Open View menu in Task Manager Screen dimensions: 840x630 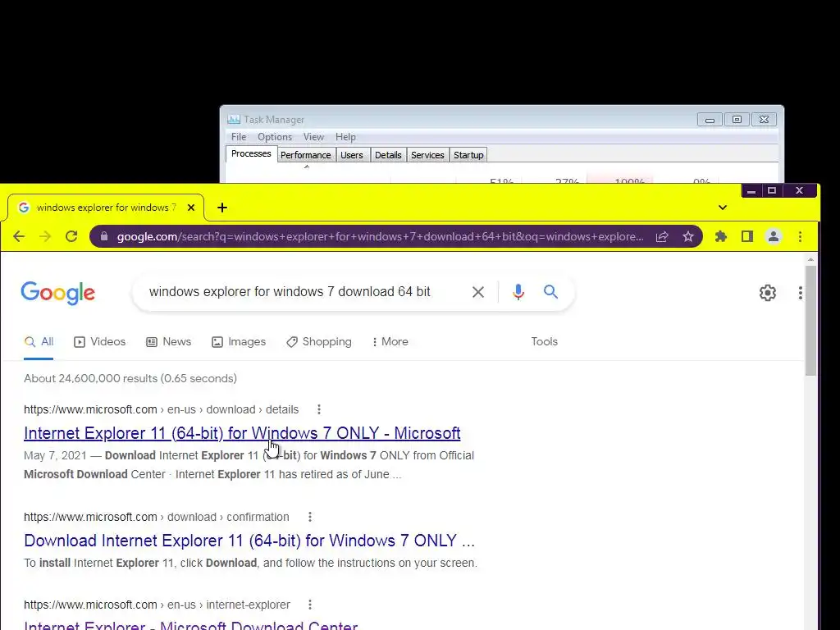313,137
